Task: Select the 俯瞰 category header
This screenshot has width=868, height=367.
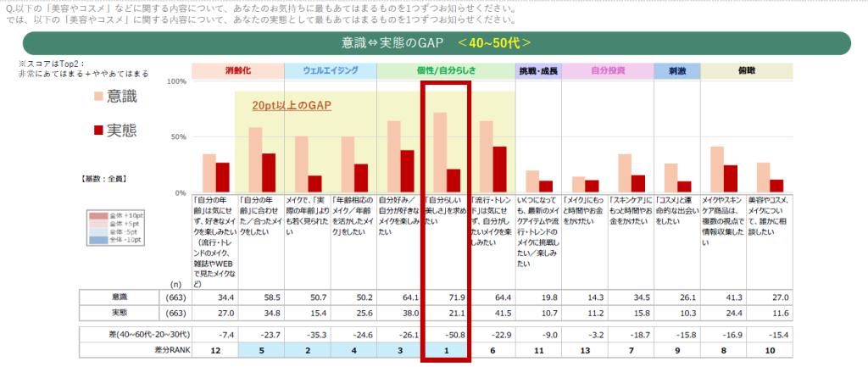Action: tap(746, 70)
